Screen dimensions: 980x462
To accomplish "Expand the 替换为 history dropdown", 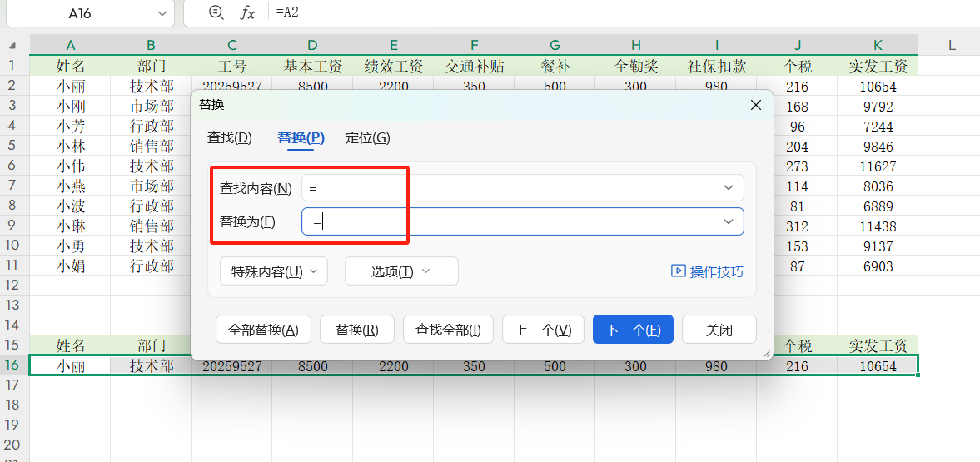I will coord(729,221).
